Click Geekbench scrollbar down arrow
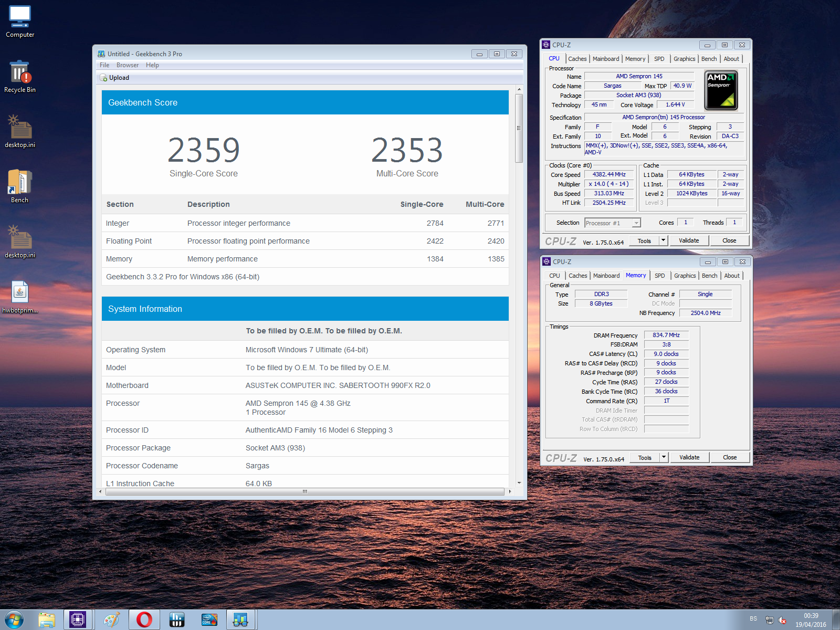 coord(519,482)
